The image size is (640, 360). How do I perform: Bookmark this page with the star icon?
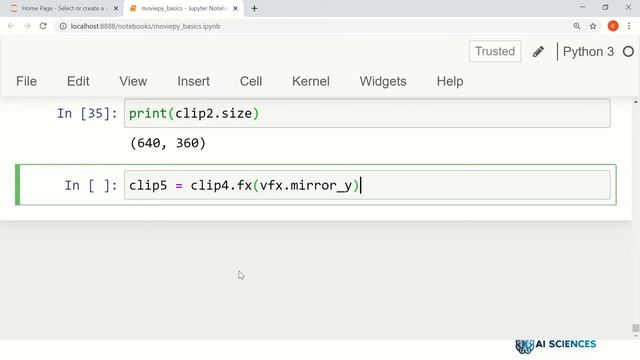(x=593, y=26)
